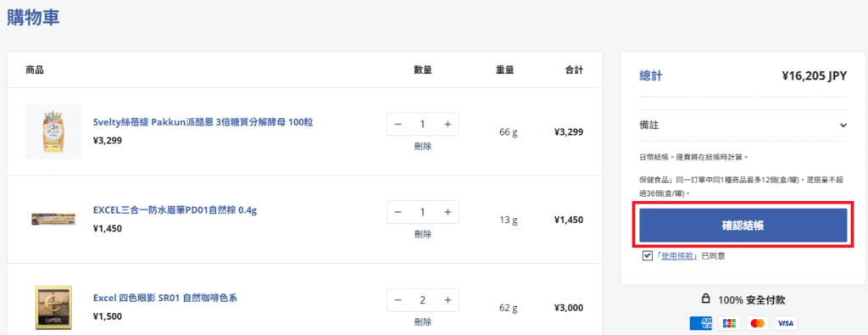Click the 確認結帳 checkout button
The width and height of the screenshot is (868, 335).
(x=743, y=226)
